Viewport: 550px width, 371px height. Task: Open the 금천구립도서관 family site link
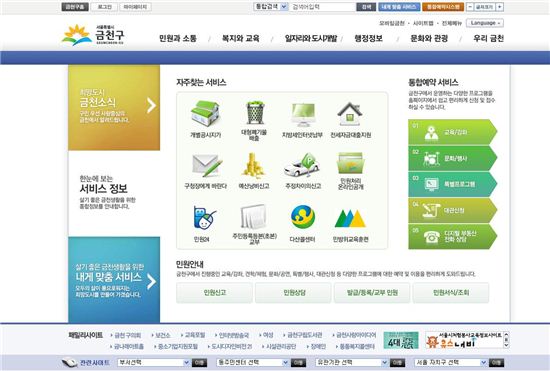pyautogui.click(x=304, y=335)
